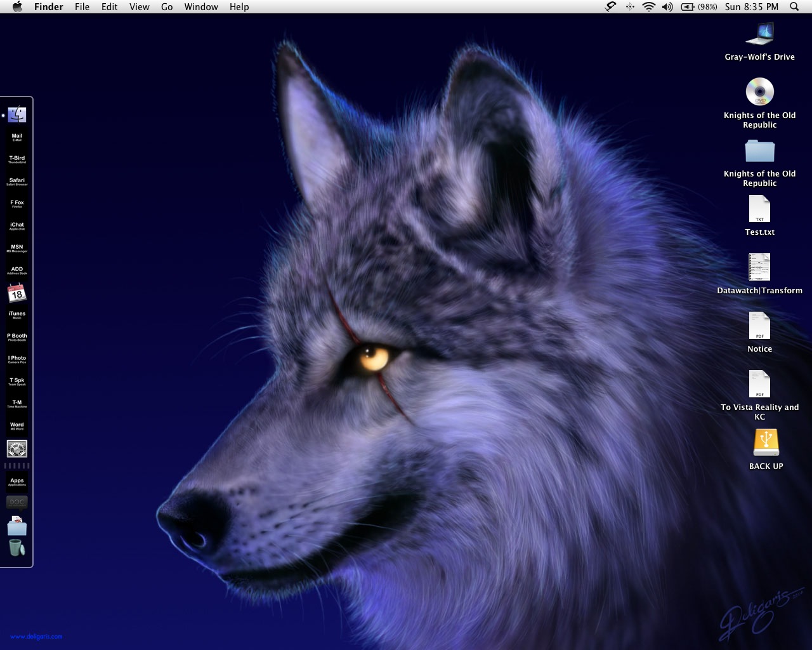This screenshot has width=812, height=650.
Task: Open the Help menu
Action: coord(239,7)
